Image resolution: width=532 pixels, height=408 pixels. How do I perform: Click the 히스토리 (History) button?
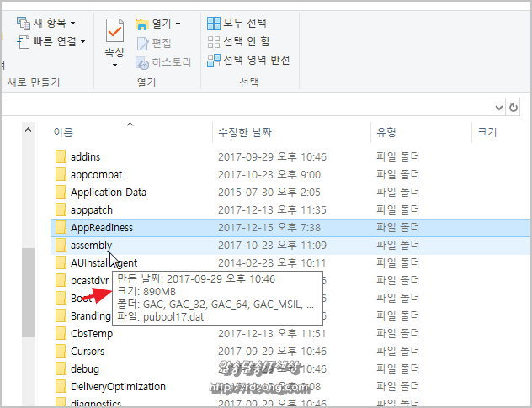(163, 62)
